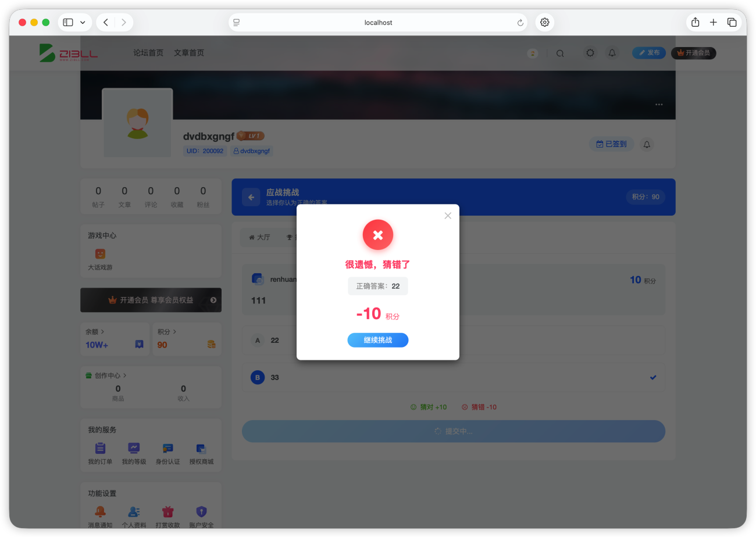Viewport: 756px width, 537px height.
Task: Select answer option B 33
Action: coord(454,378)
